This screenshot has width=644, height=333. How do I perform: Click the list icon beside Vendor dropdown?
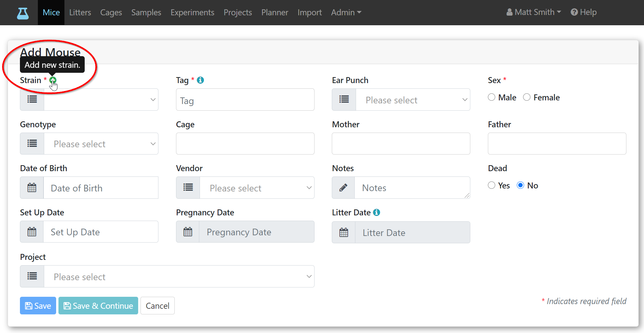click(x=188, y=188)
